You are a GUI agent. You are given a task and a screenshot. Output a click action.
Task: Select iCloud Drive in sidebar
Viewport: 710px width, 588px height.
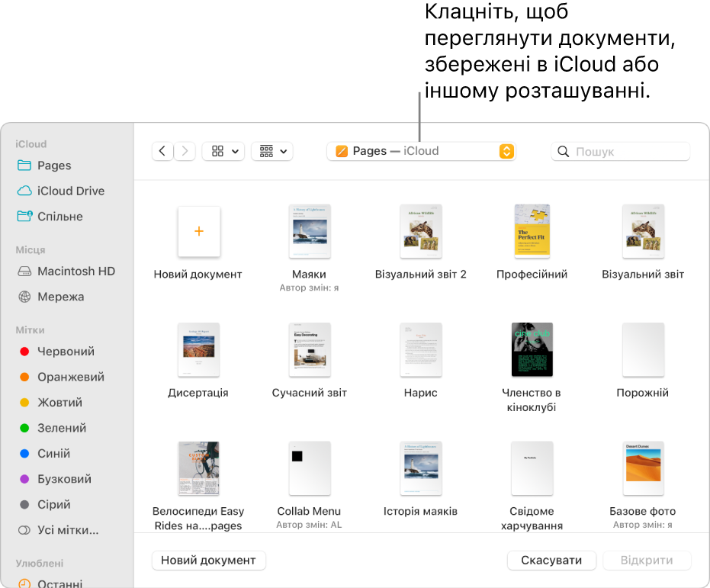pyautogui.click(x=61, y=191)
